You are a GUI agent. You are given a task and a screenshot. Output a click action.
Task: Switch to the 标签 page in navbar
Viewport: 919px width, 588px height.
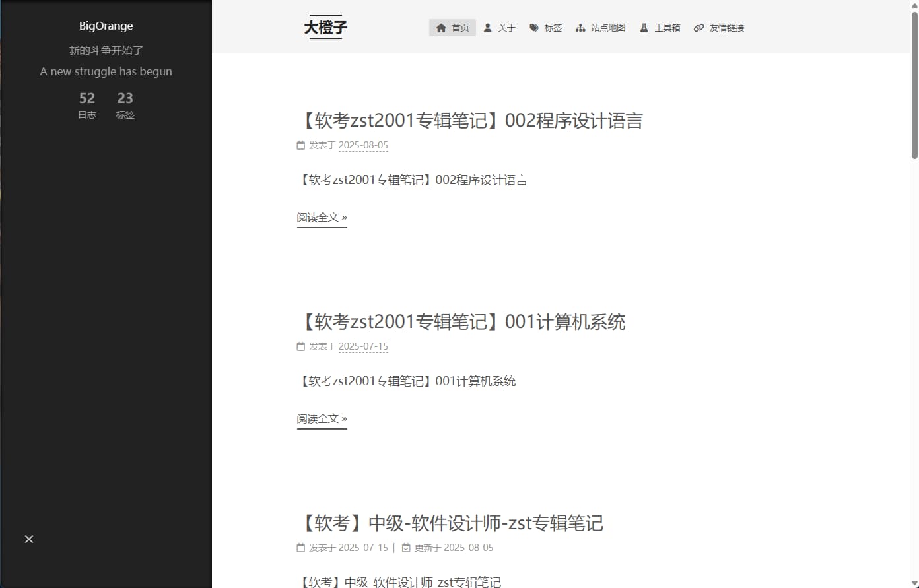pos(553,28)
